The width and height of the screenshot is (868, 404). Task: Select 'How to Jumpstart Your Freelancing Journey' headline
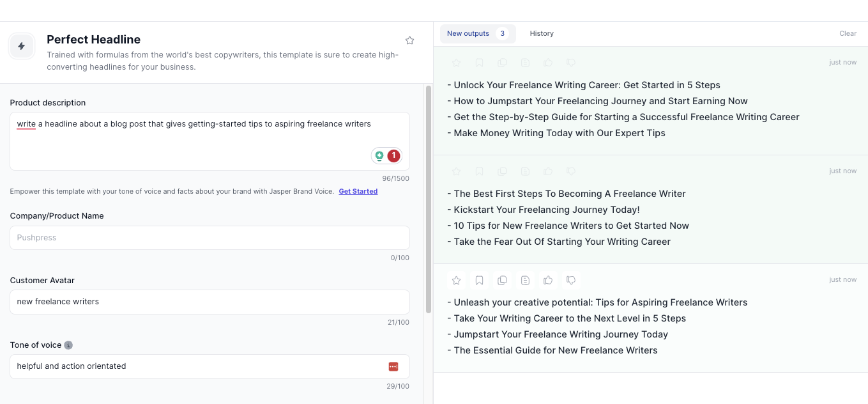pyautogui.click(x=597, y=101)
